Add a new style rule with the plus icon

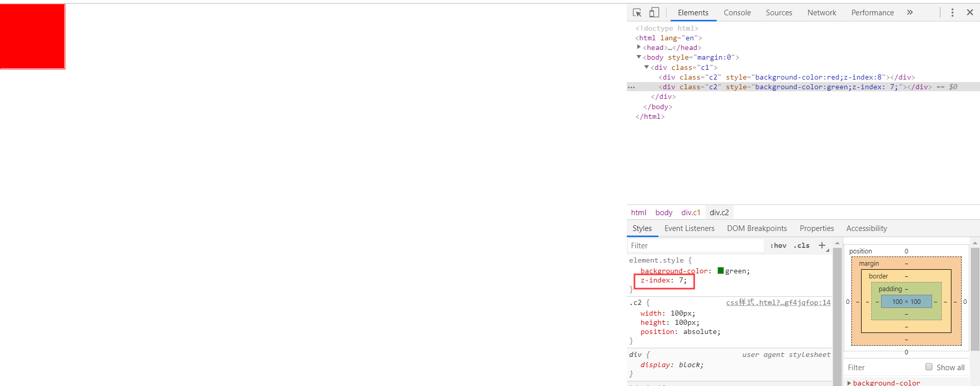(822, 246)
